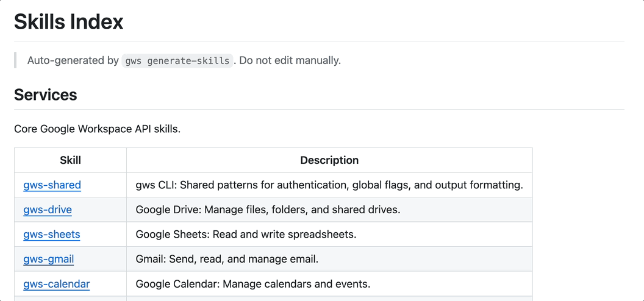Click the 'gws generate-skills' inline code
Viewport: 644px width, 301px height.
(177, 60)
